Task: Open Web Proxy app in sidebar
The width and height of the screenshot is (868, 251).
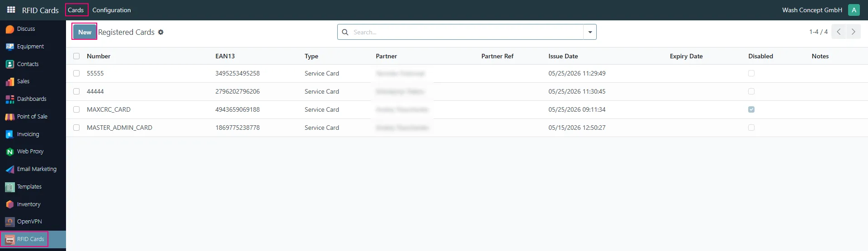Action: (33, 152)
